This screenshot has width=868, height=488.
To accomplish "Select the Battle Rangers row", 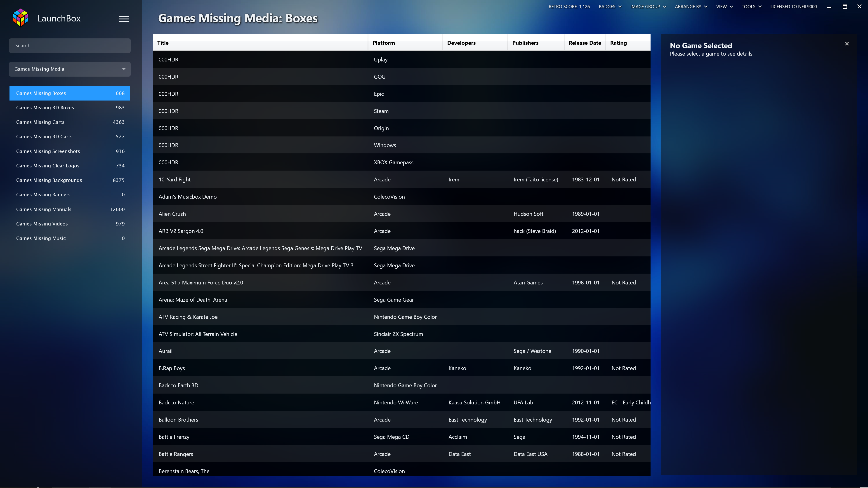I will click(x=401, y=454).
